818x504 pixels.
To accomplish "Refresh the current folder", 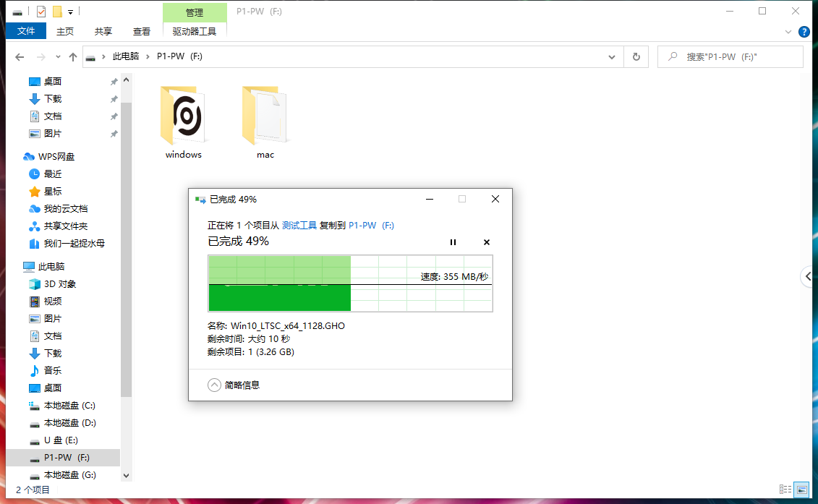I will (x=636, y=57).
